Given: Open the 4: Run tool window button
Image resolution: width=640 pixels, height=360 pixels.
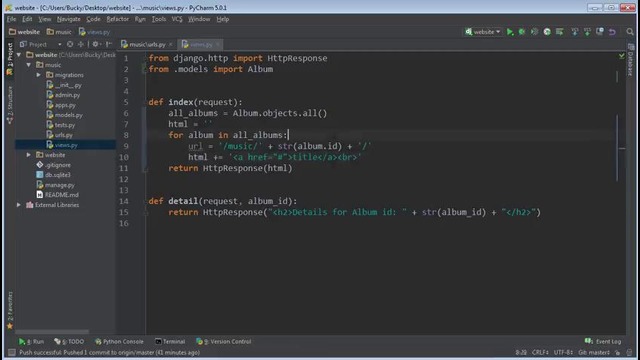Looking at the screenshot, I should coord(31,342).
